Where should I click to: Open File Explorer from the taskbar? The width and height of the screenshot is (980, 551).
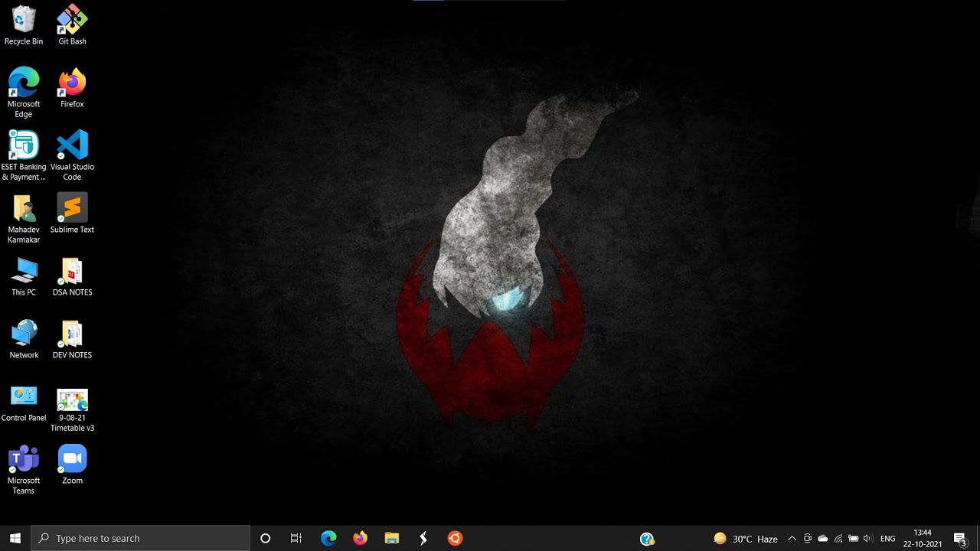click(x=391, y=538)
